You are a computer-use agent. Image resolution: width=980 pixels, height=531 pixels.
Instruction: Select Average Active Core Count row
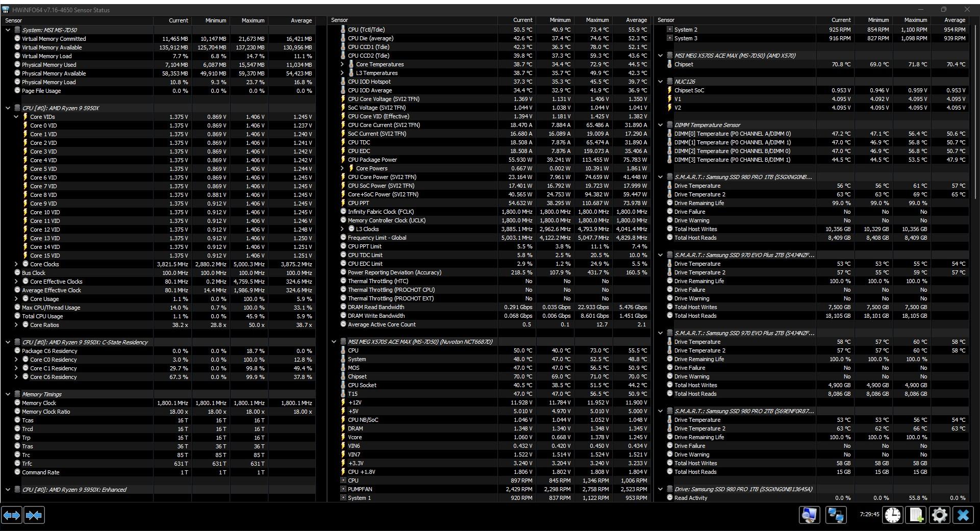pos(489,324)
